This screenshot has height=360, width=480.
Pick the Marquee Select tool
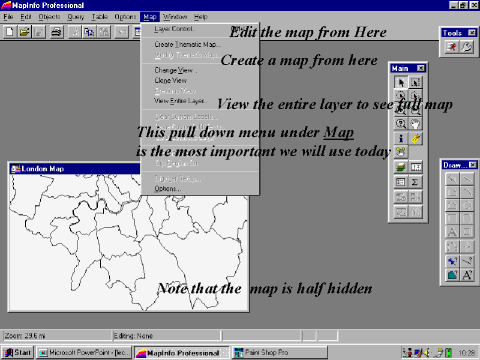415,82
